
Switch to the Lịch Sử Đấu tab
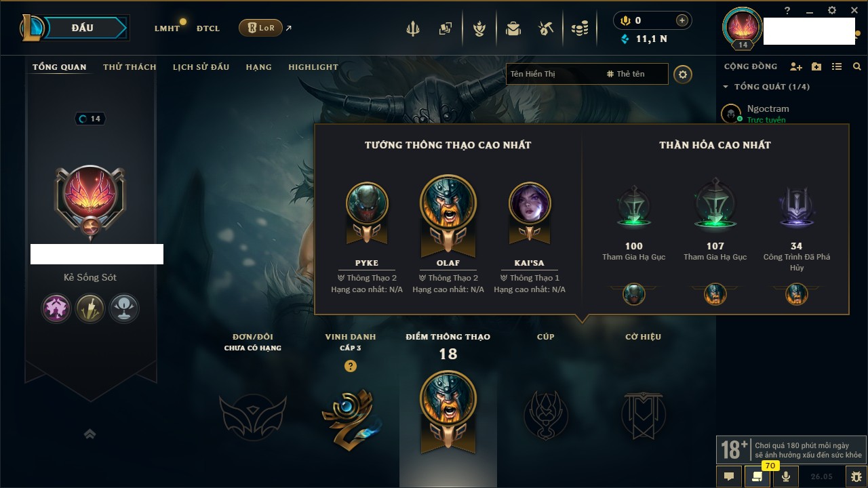pos(201,67)
